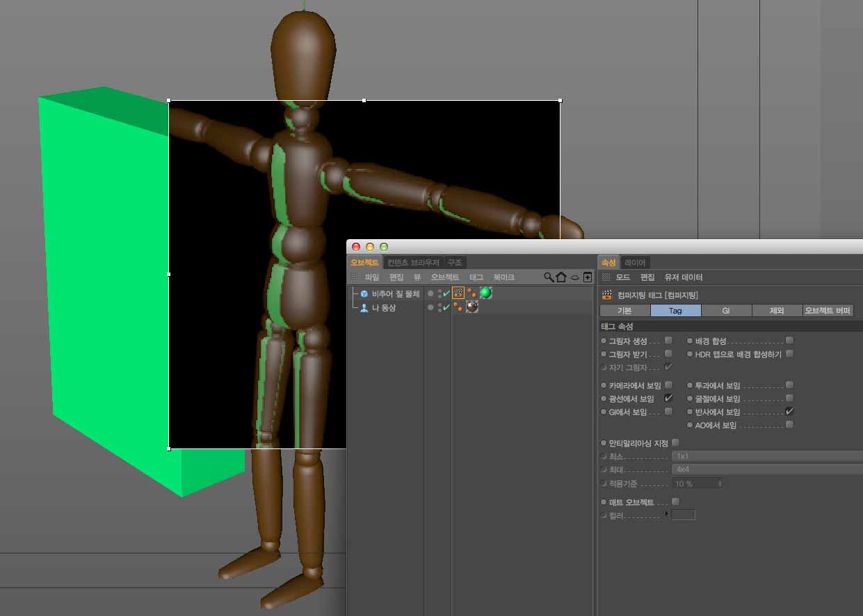Click the 적용기준 stepper arrows
The image size is (863, 616).
pyautogui.click(x=719, y=483)
